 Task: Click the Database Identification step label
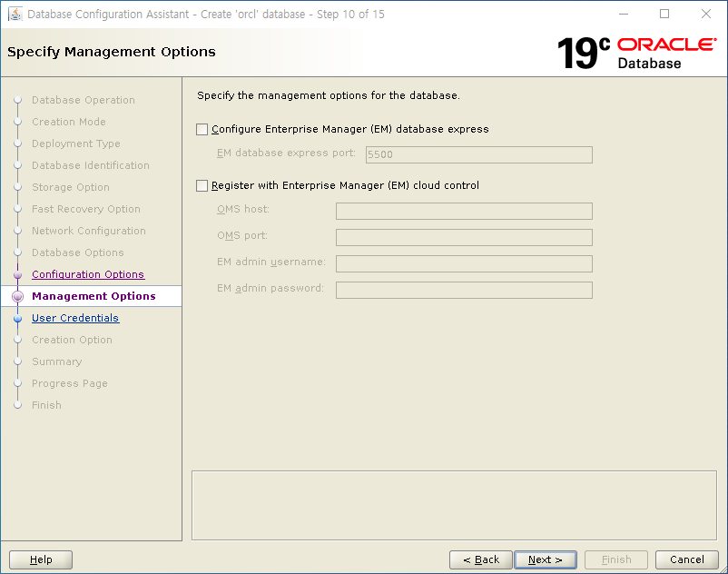(91, 165)
